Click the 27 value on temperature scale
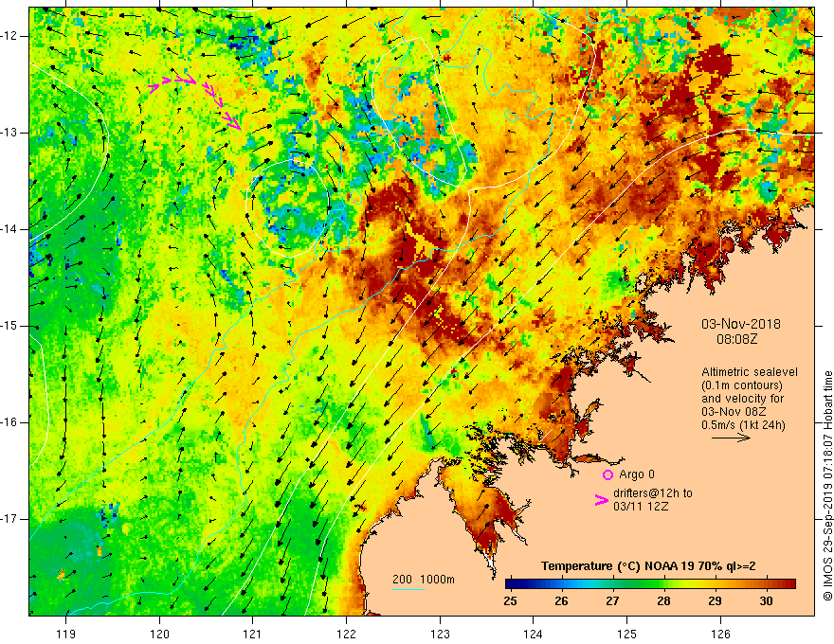The height and width of the screenshot is (644, 834). pos(612,601)
